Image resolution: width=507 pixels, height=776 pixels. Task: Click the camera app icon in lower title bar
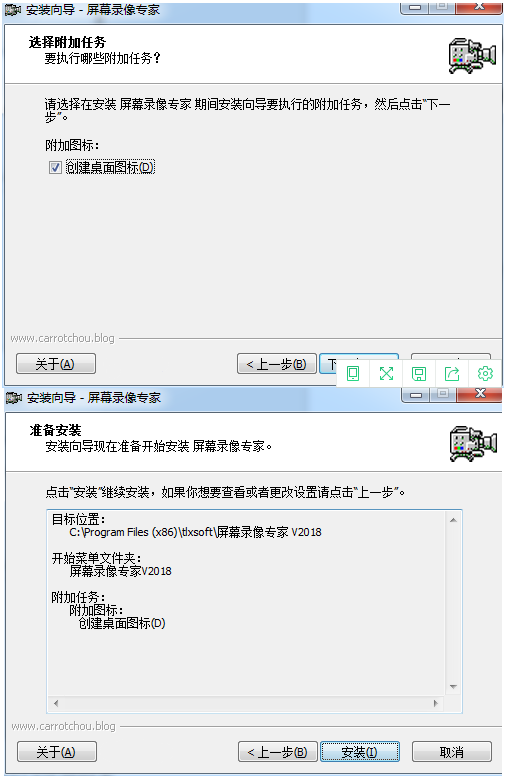tap(14, 397)
